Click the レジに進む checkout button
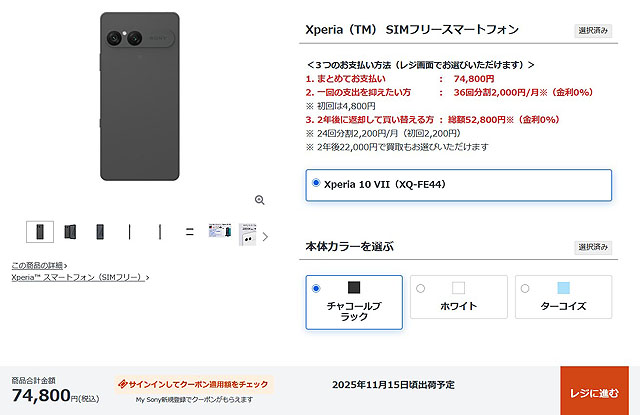Screen dimensions: 640x415 (x=594, y=391)
